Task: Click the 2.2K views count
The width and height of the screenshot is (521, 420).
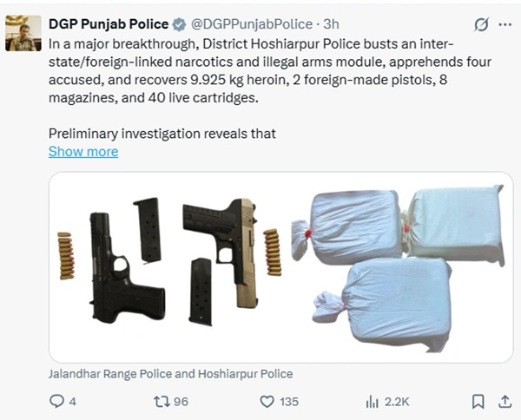Action: 397,402
